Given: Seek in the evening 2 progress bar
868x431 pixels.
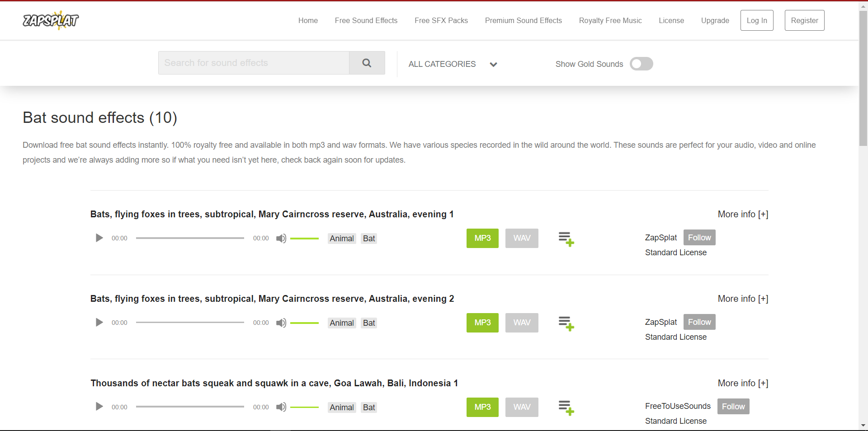Looking at the screenshot, I should click(x=190, y=323).
